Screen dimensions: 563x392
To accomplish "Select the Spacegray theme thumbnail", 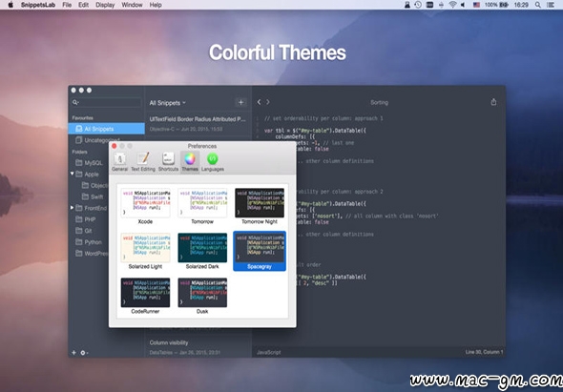I will (x=260, y=251).
